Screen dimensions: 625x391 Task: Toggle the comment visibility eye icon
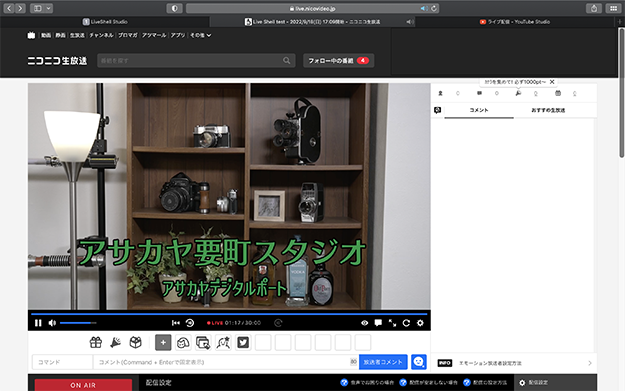[x=364, y=323]
